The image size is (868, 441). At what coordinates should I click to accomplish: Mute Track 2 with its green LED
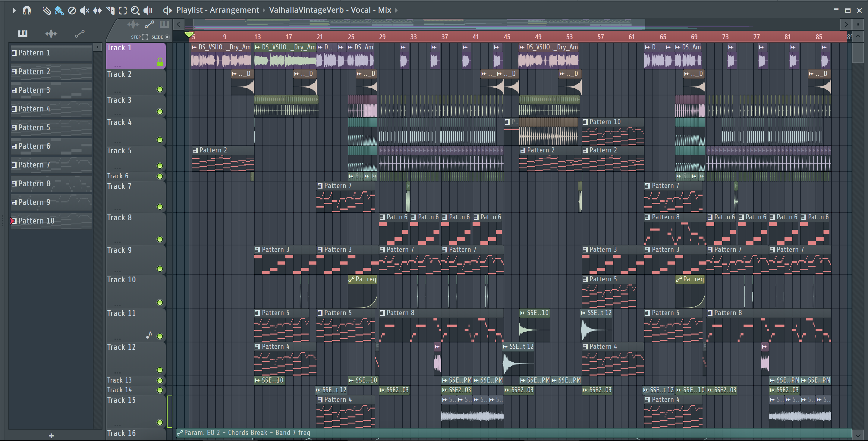160,89
